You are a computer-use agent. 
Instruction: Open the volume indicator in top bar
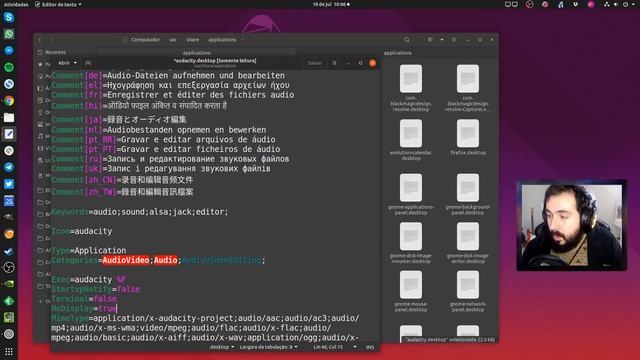click(x=616, y=4)
